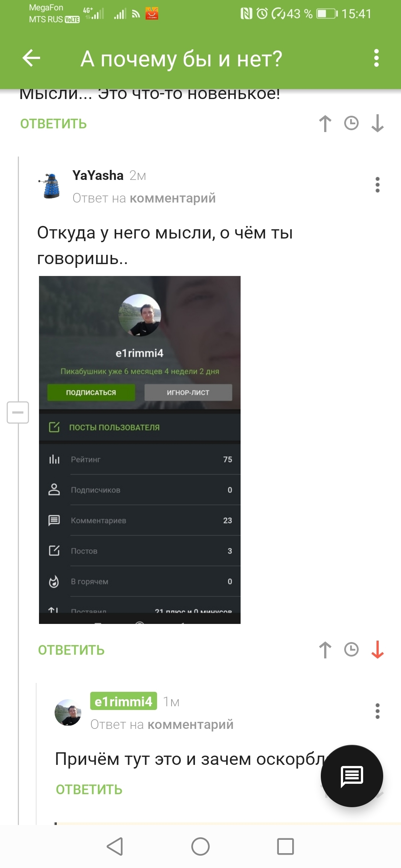401x868 pixels.
Task: Open the options menu for e1rimmi4's comment
Action: 378,711
